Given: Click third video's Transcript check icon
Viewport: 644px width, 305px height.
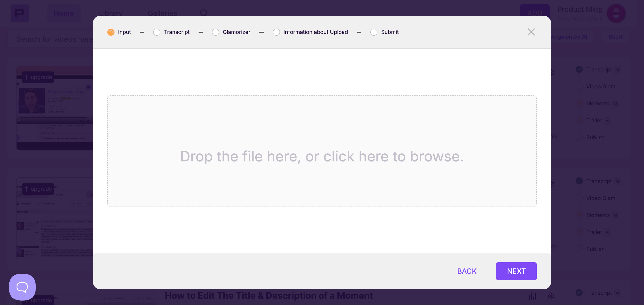Looking at the screenshot, I should click(x=579, y=292).
